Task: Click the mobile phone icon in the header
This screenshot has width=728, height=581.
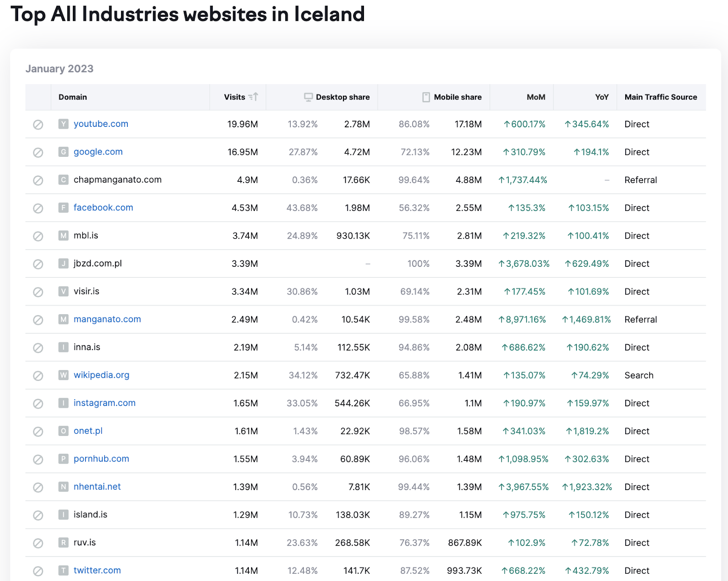Action: pyautogui.click(x=426, y=97)
